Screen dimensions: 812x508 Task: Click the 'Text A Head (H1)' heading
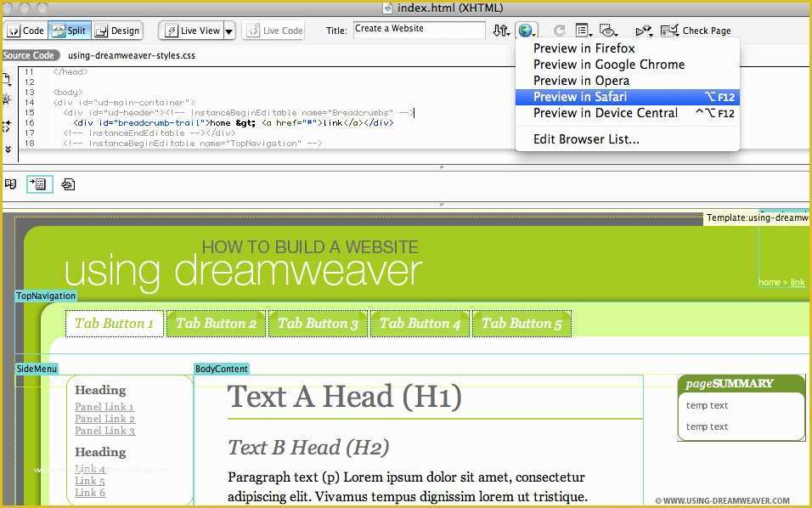(x=344, y=397)
